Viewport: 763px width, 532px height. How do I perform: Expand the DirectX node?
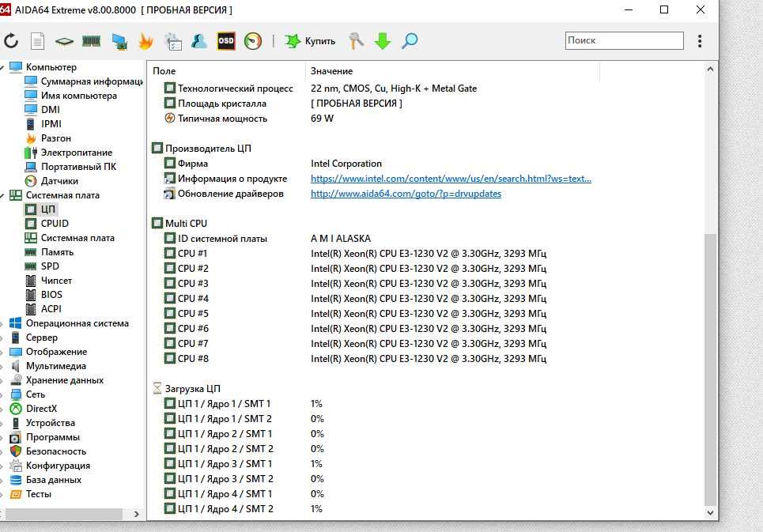[2, 409]
